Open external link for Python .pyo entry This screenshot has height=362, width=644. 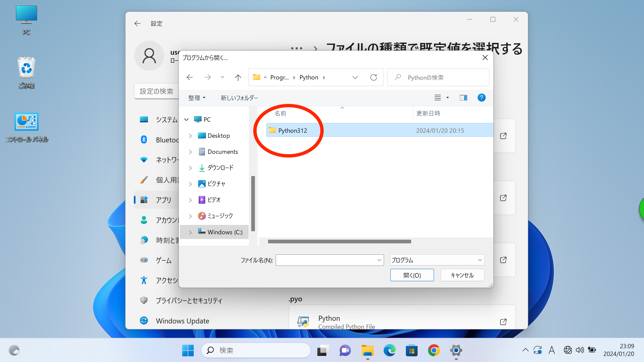(x=503, y=322)
